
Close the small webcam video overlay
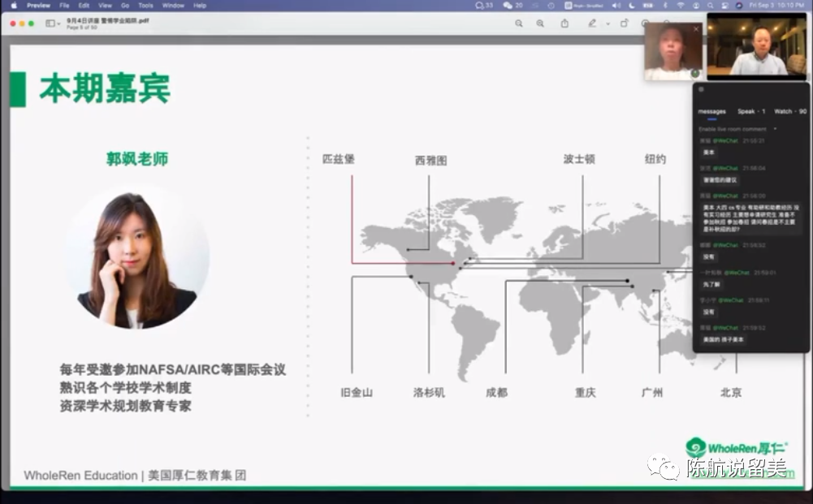[696, 28]
